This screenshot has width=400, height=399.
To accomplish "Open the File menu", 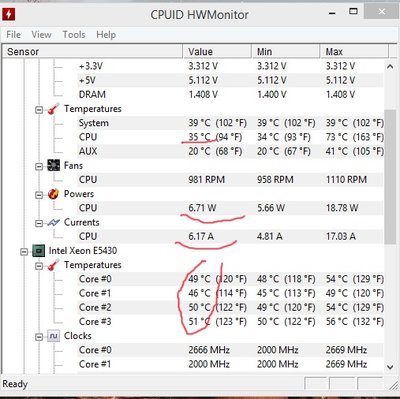I will pos(14,35).
